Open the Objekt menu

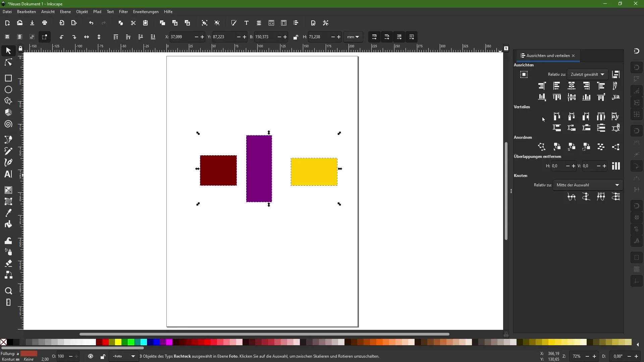coord(82,12)
